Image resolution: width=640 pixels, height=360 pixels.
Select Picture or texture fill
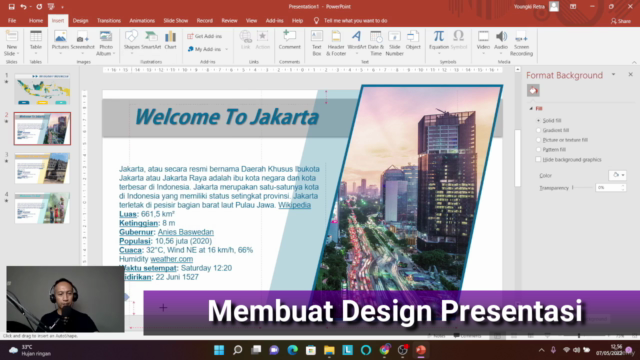562,140
